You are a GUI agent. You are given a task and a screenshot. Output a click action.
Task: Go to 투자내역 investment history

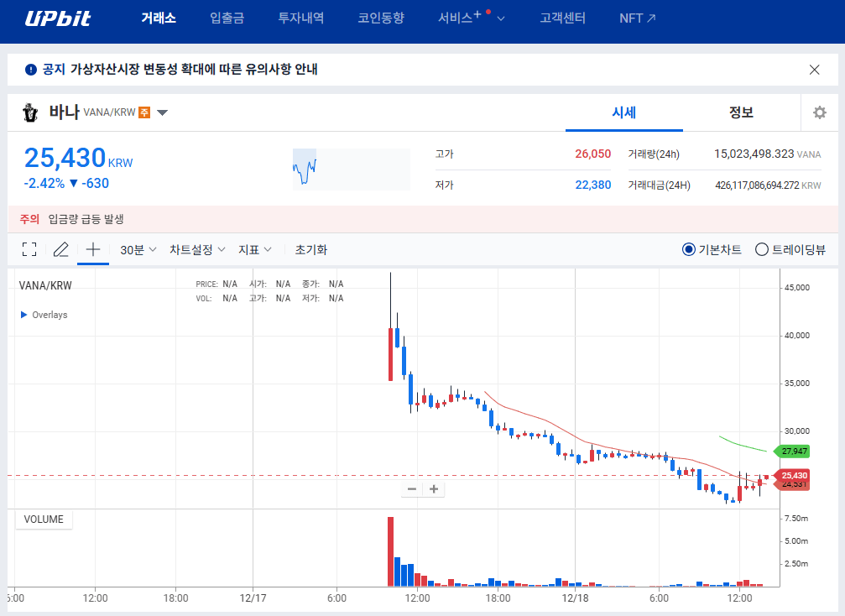point(300,18)
